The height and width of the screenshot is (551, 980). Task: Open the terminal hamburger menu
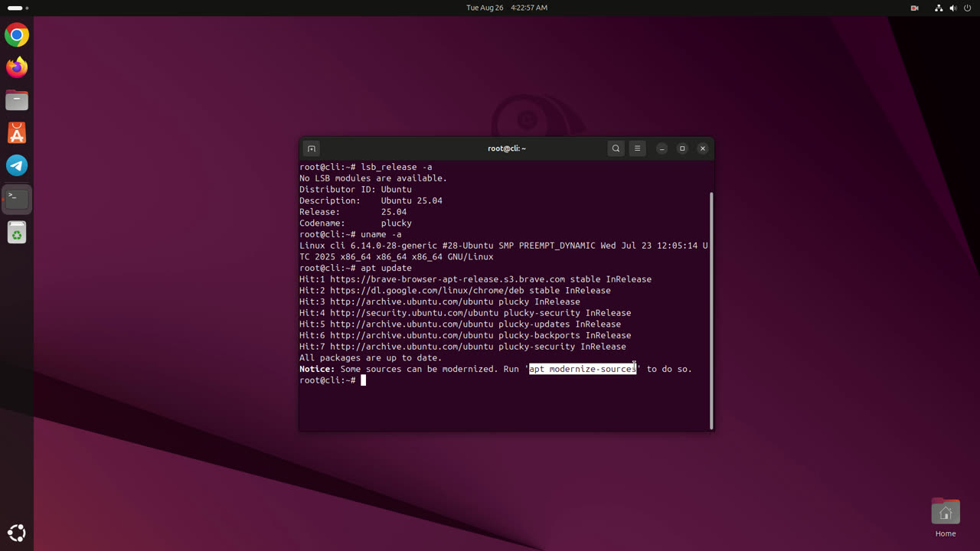click(637, 148)
